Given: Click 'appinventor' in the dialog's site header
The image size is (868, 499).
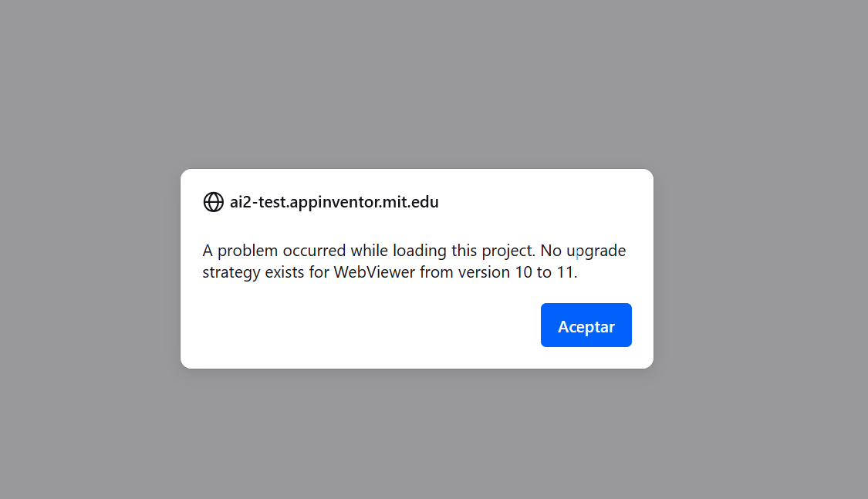Looking at the screenshot, I should [x=336, y=202].
